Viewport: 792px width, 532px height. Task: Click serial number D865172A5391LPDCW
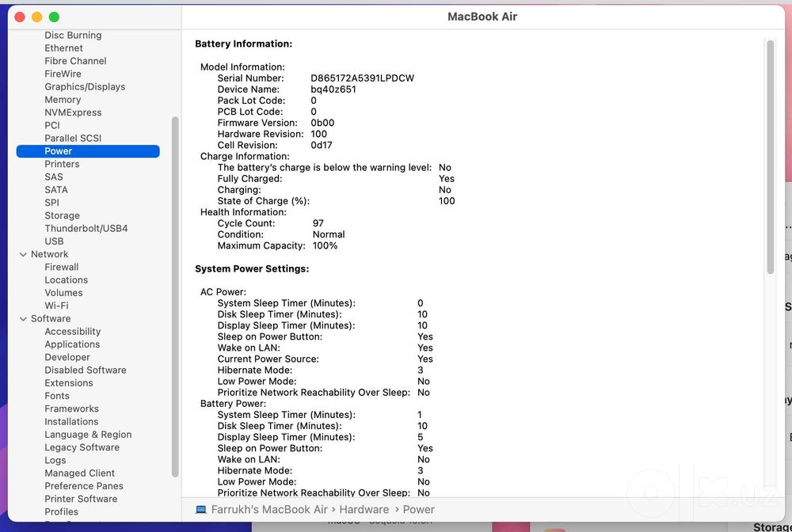click(362, 78)
